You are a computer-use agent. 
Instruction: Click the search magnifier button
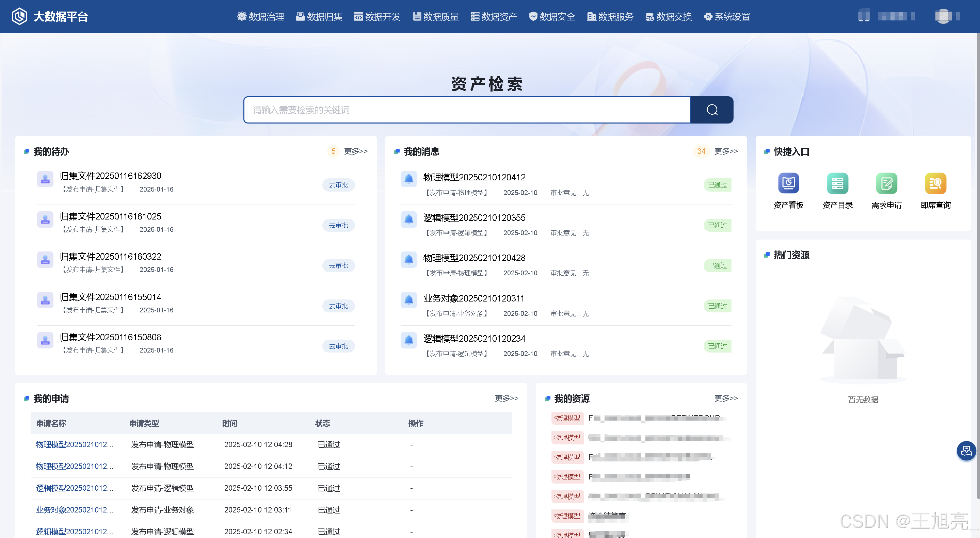pos(711,110)
